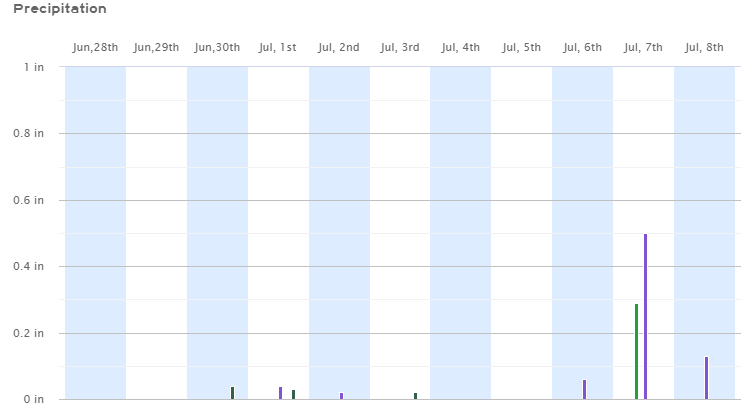Select the dark green bar on Jul 1st
Image resolution: width=742 pixels, height=405 pixels.
pyautogui.click(x=293, y=394)
